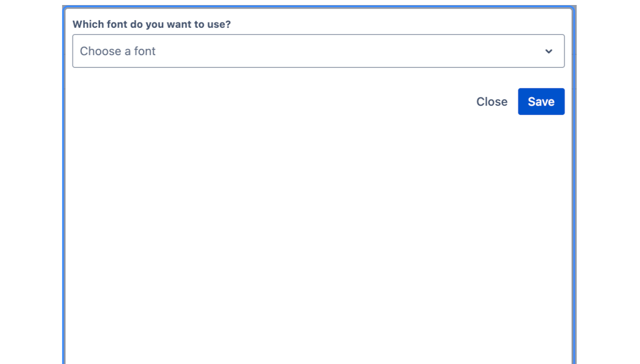The width and height of the screenshot is (640, 364).
Task: Select the 'Choose a font' placeholder text
Action: [117, 51]
